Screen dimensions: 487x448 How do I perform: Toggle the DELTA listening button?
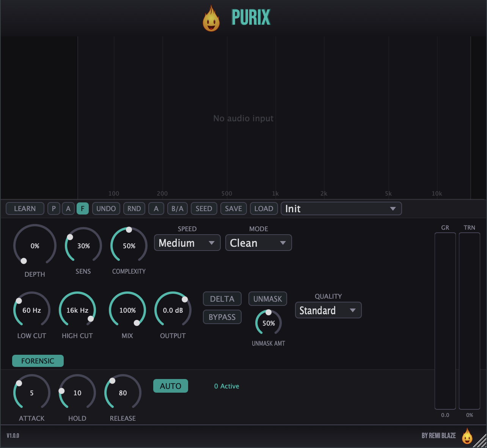[222, 299]
